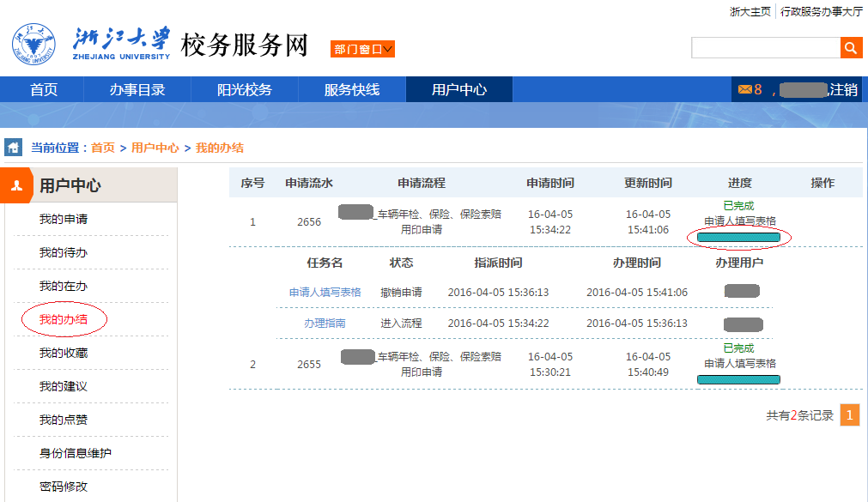Screen dimensions: 868x502
Task: Open 服务快线 navigation tab
Action: tap(351, 89)
